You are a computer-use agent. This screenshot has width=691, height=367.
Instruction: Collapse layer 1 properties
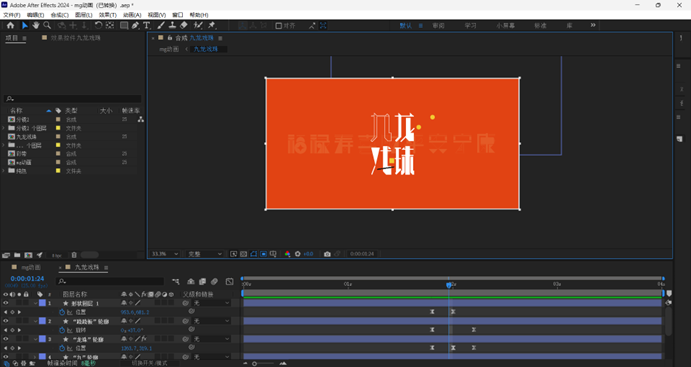pyautogui.click(x=35, y=303)
